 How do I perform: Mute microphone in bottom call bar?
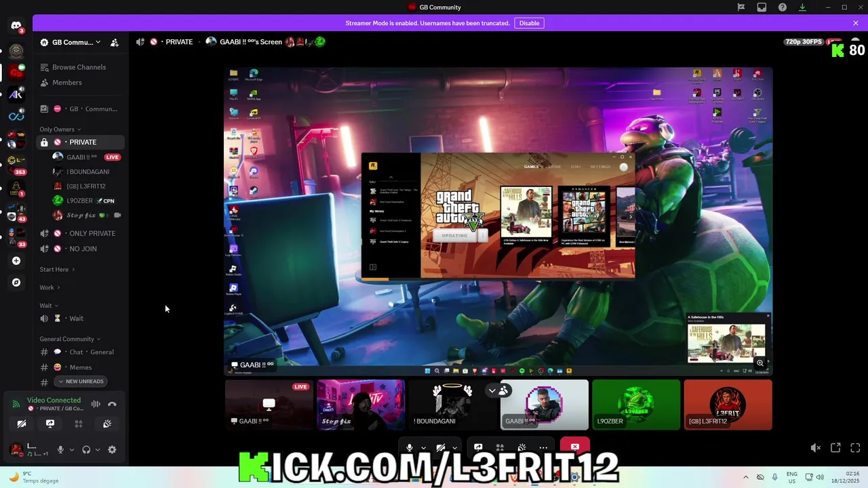410,447
